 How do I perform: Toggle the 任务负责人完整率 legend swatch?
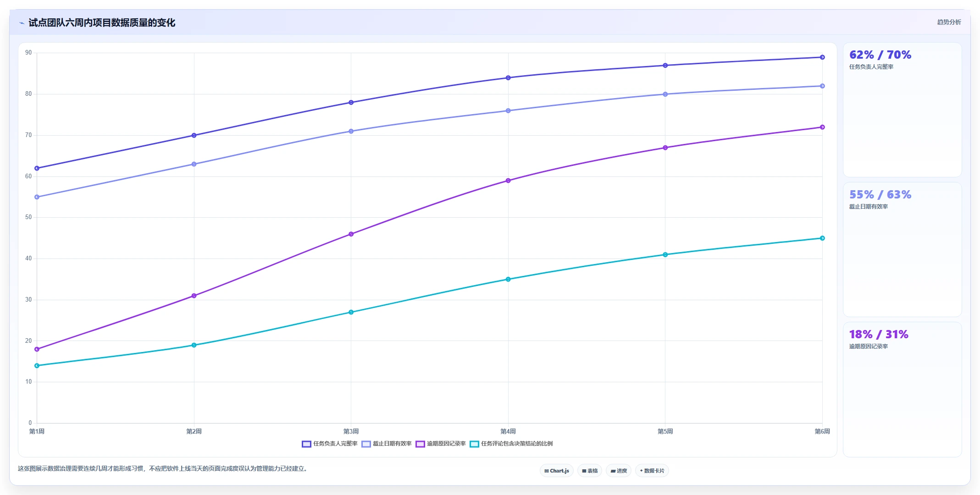pyautogui.click(x=306, y=444)
